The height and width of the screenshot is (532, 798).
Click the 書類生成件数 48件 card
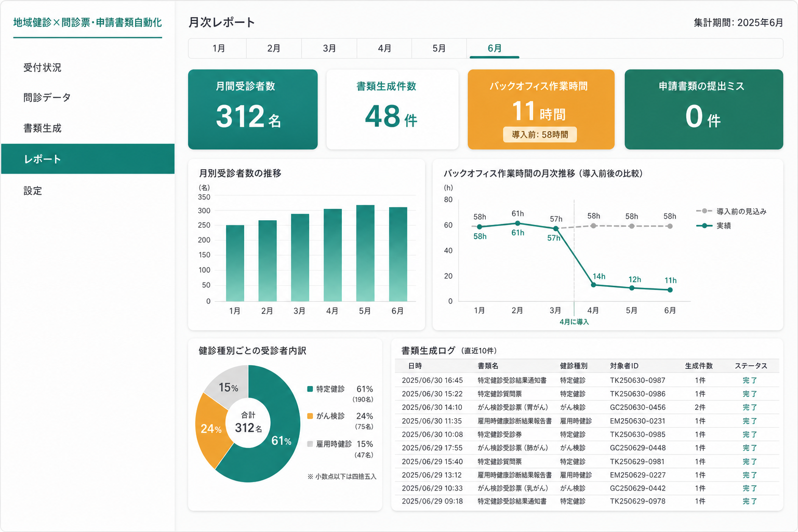coord(392,110)
